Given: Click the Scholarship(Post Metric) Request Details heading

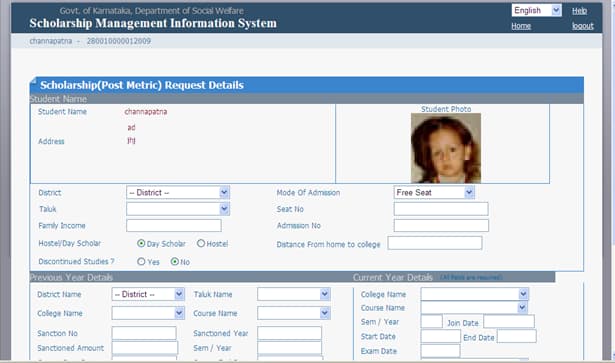Looking at the screenshot, I should [142, 85].
